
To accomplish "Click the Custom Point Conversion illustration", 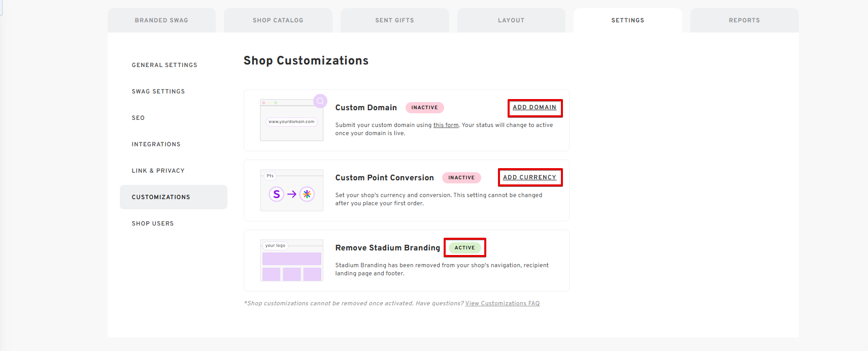I will (x=291, y=190).
